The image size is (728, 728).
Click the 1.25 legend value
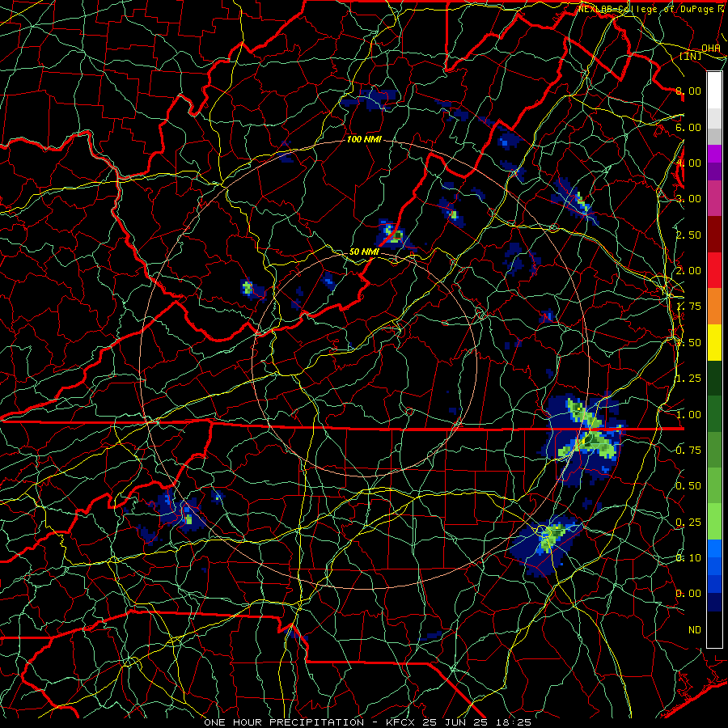[x=688, y=379]
